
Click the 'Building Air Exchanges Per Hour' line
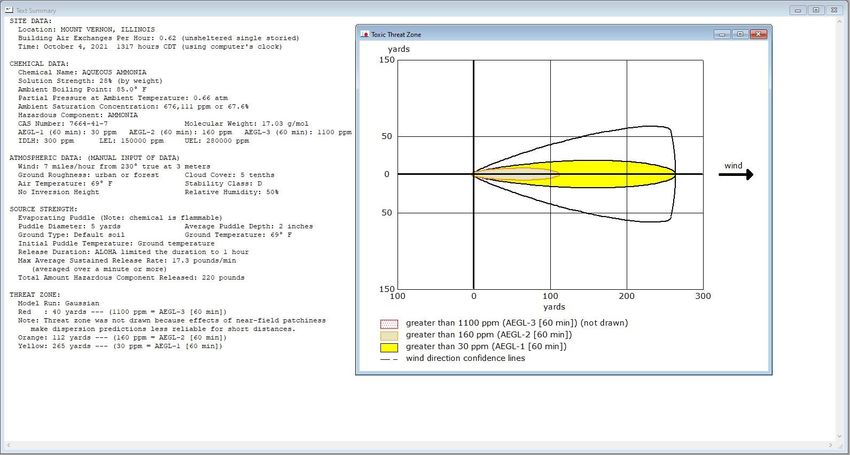[x=158, y=38]
